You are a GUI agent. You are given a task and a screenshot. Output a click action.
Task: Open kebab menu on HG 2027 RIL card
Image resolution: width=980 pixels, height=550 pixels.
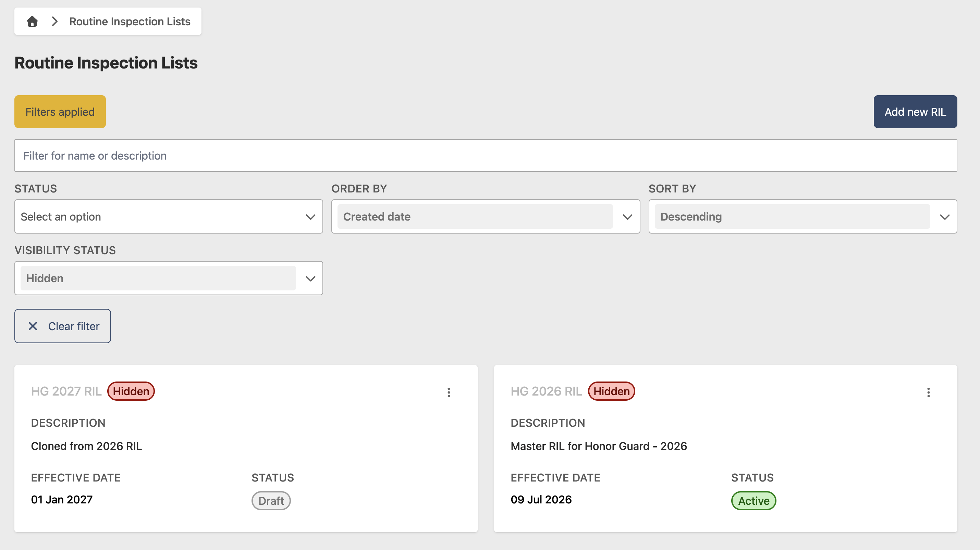[449, 392]
